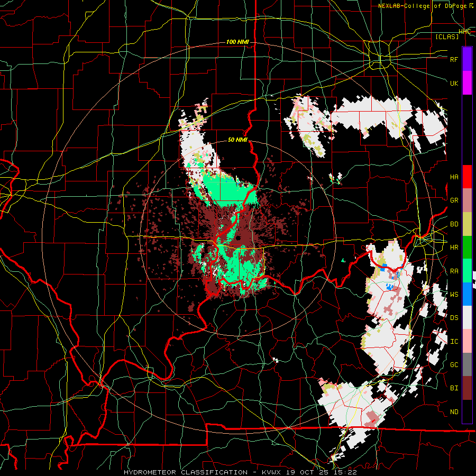Screen dimensions: 476x476
Task: Select the WS blue legend swatch
Action: click(x=467, y=294)
